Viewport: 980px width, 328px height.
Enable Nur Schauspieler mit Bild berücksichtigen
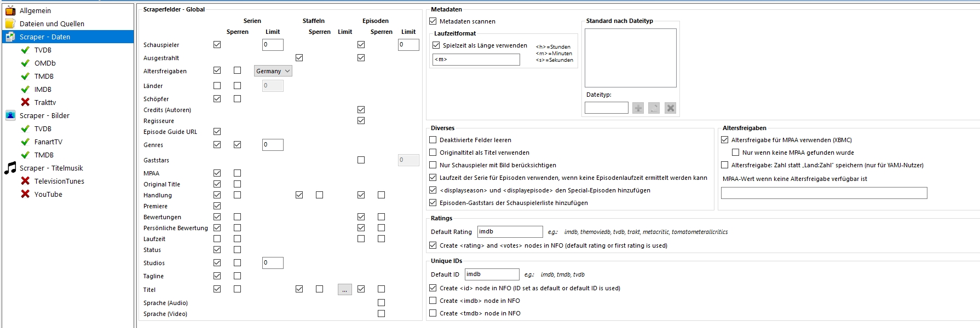tap(433, 165)
